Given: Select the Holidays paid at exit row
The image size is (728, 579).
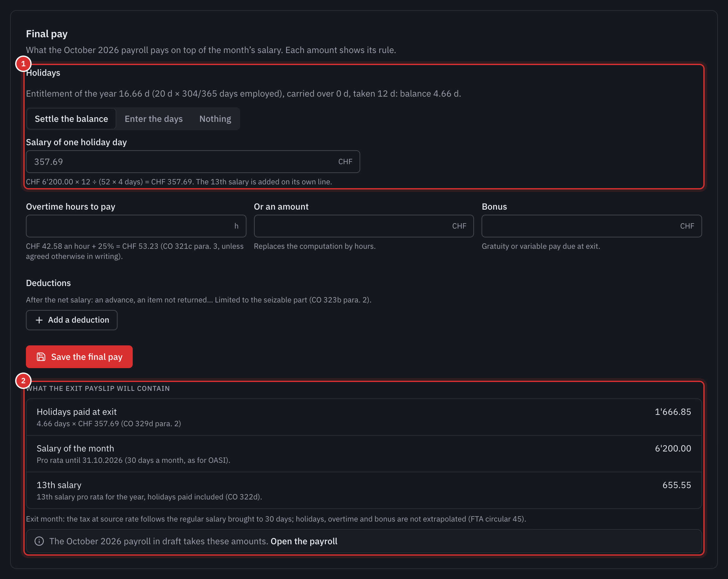Looking at the screenshot, I should 364,417.
